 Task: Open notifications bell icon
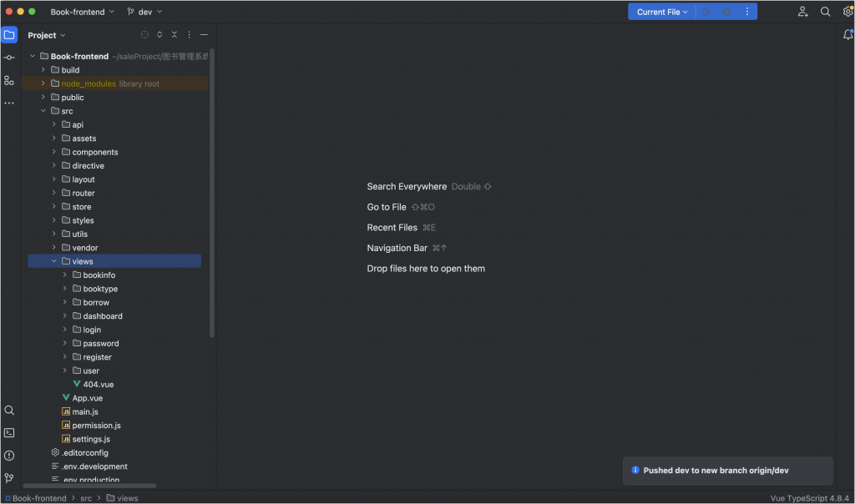click(x=847, y=35)
